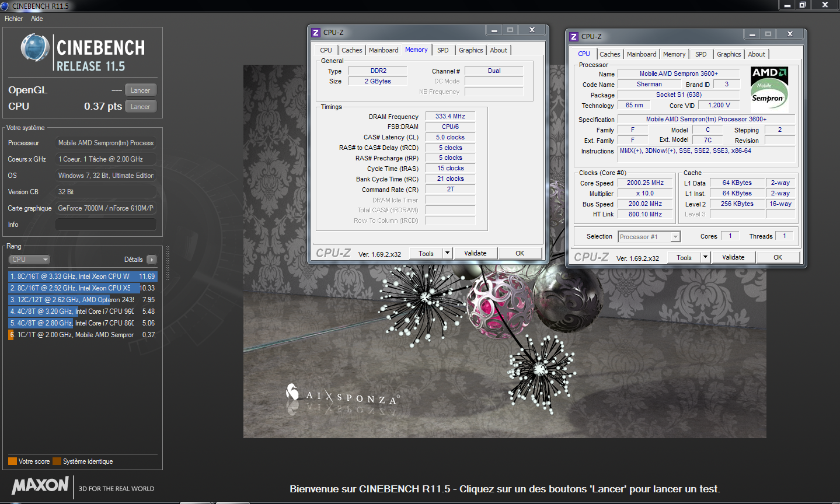The width and height of the screenshot is (840, 504).
Task: Expand Tools dropdown arrow in Memory CPU-Z window
Action: pos(448,253)
